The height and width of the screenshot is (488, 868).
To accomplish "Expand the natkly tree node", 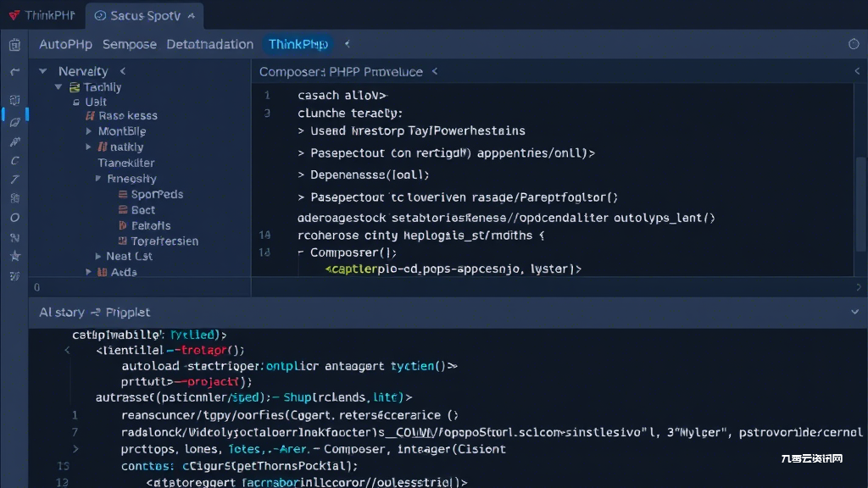I will pos(88,147).
